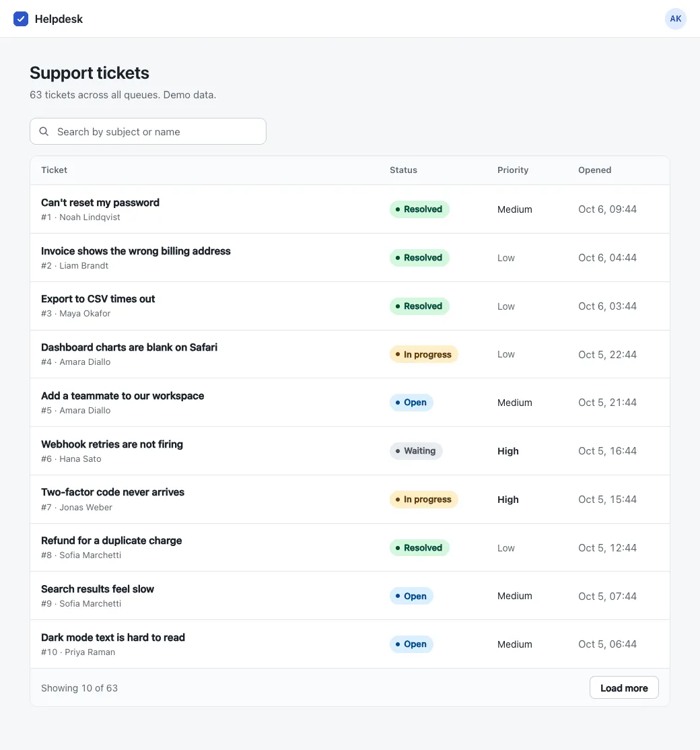The image size is (700, 750).
Task: Click In progress badge for Two-factor code ticket
Action: click(423, 500)
